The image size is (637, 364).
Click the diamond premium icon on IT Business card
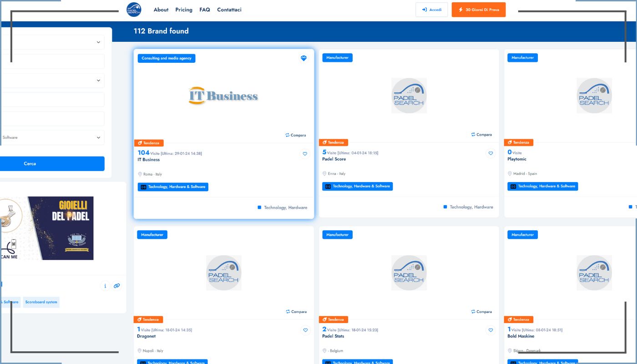tap(304, 58)
